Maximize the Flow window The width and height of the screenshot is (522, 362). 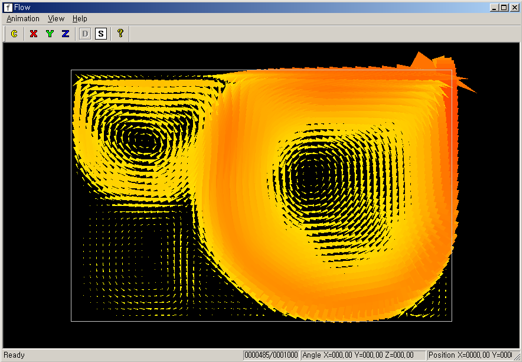coord(504,7)
